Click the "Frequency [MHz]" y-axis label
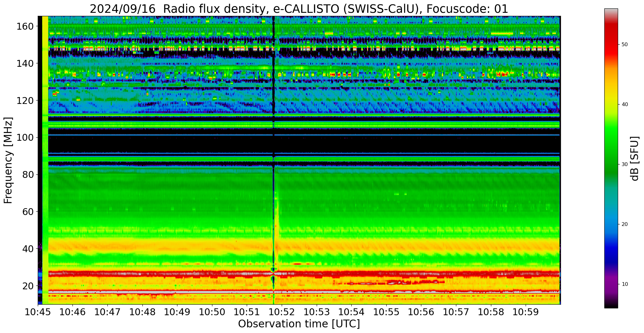The height and width of the screenshot is (333, 644). (8, 160)
